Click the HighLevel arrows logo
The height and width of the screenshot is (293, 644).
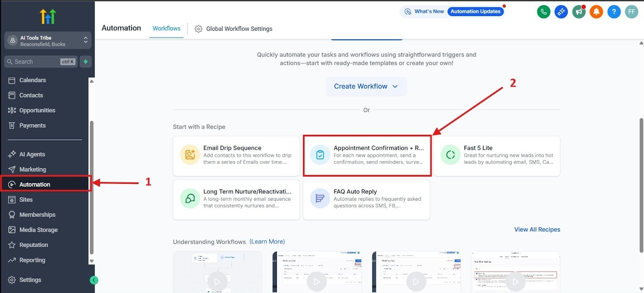coord(48,17)
